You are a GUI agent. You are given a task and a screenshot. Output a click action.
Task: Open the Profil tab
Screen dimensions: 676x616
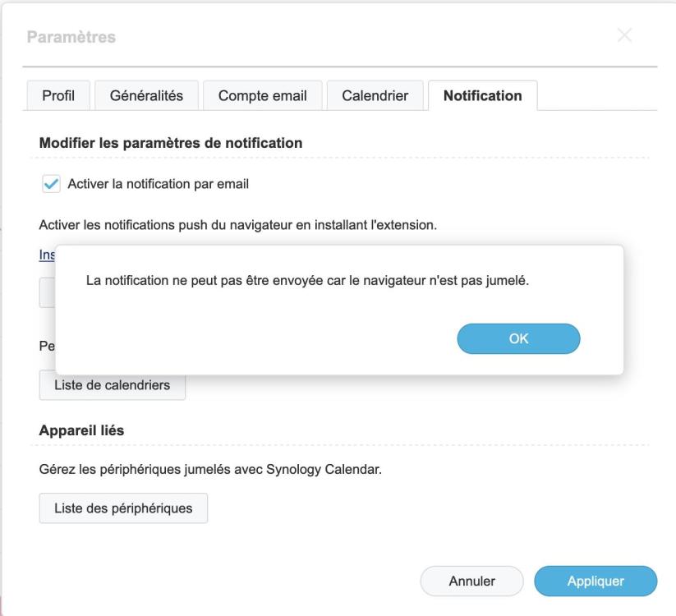click(58, 96)
